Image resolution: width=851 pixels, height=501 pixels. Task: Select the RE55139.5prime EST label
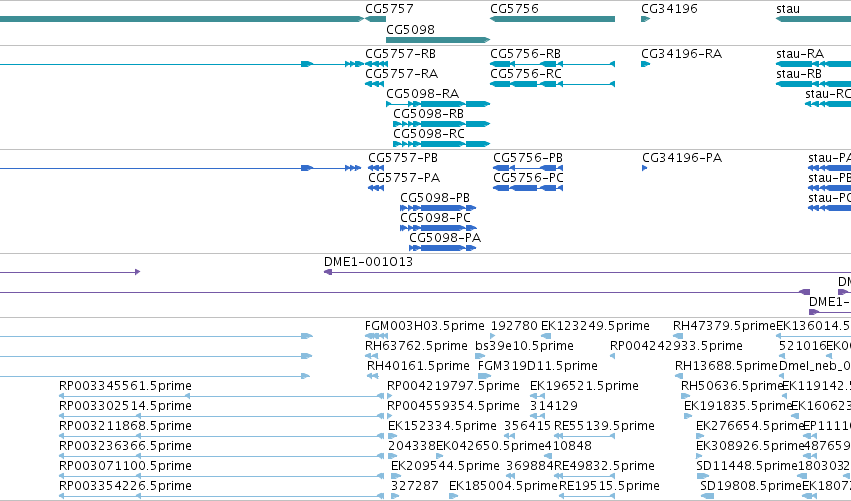605,427
